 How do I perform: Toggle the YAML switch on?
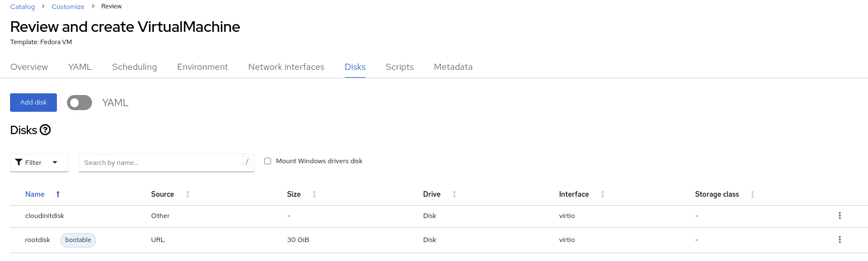(x=79, y=103)
